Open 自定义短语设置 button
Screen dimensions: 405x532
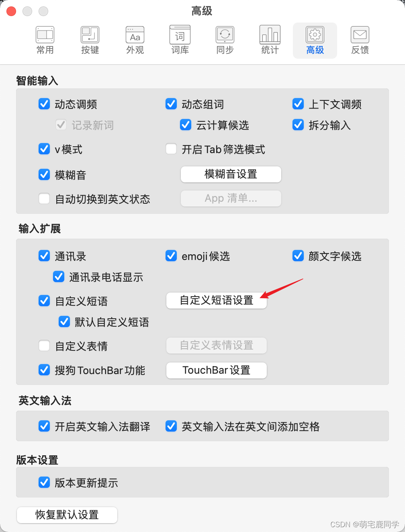(217, 300)
